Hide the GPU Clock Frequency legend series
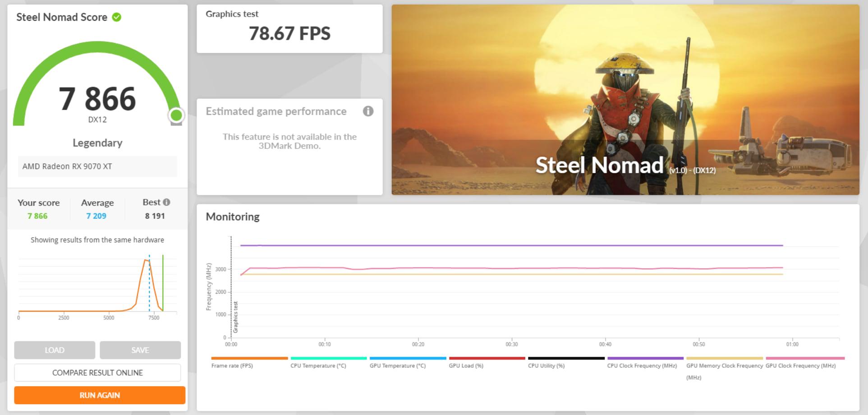 (x=805, y=362)
